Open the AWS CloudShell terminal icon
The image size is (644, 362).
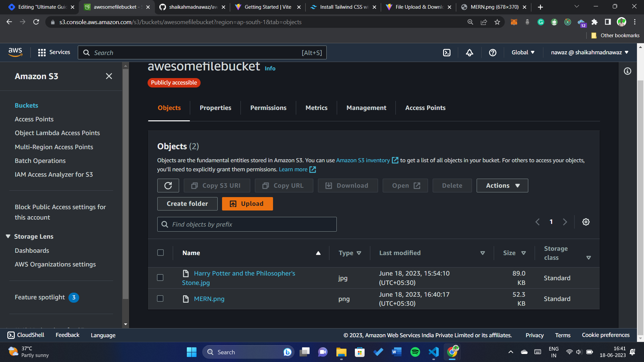pos(447,53)
